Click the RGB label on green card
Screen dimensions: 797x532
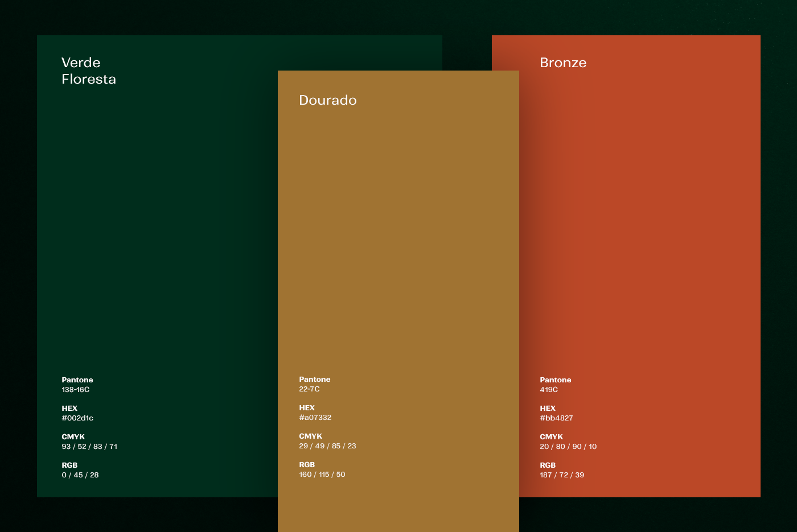pyautogui.click(x=69, y=465)
